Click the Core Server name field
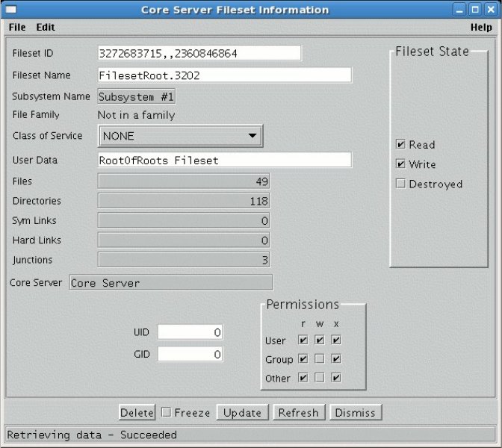Viewport: 502px width, 448px height. pos(171,282)
